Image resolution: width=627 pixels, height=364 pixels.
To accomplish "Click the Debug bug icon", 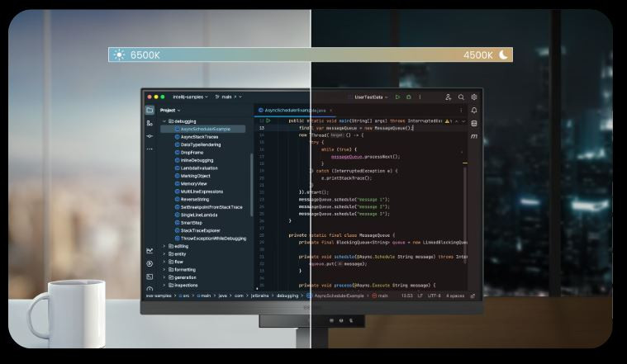I will [x=408, y=97].
